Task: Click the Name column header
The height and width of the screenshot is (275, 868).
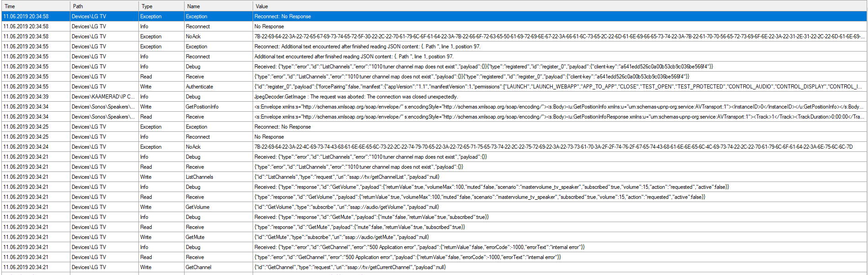Action: click(x=218, y=6)
